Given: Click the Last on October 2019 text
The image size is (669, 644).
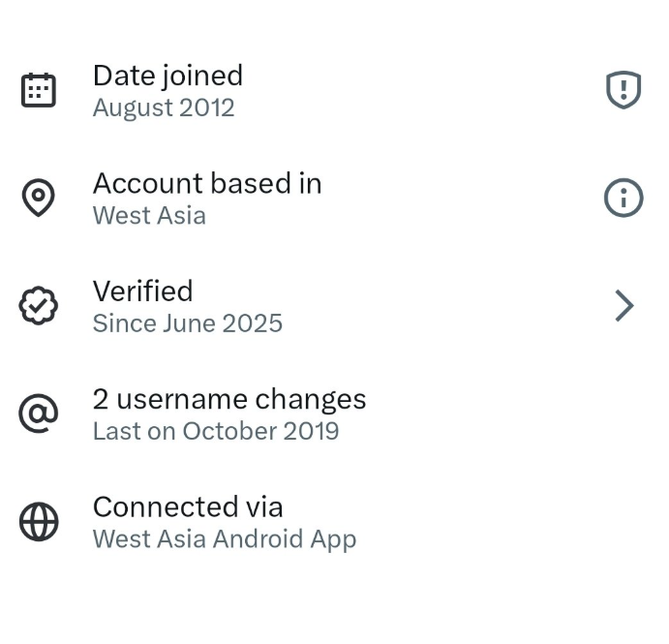Looking at the screenshot, I should pos(216,431).
